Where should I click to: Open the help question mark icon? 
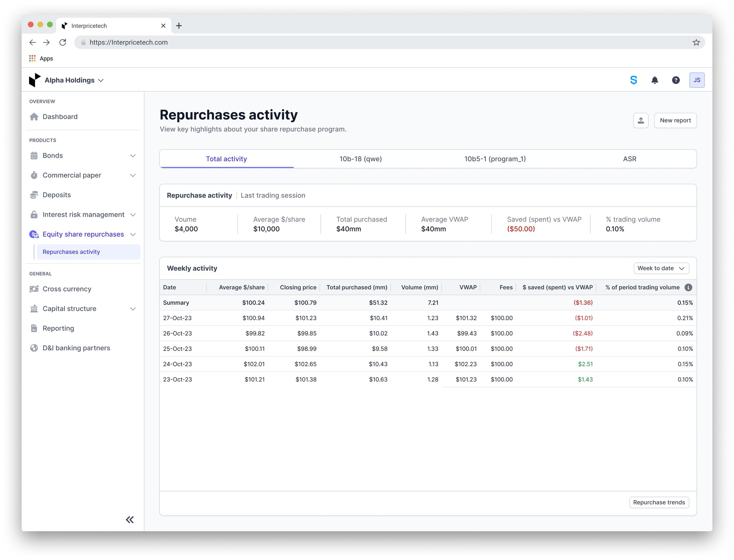click(676, 80)
